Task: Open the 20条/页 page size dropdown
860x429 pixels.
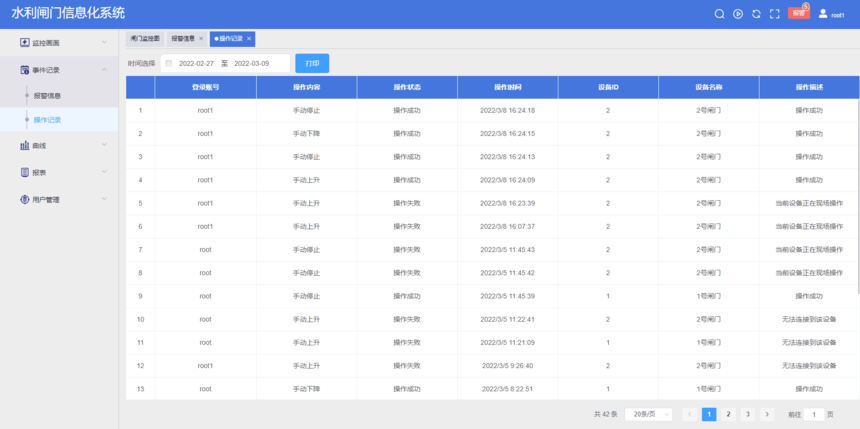Action: (x=648, y=414)
